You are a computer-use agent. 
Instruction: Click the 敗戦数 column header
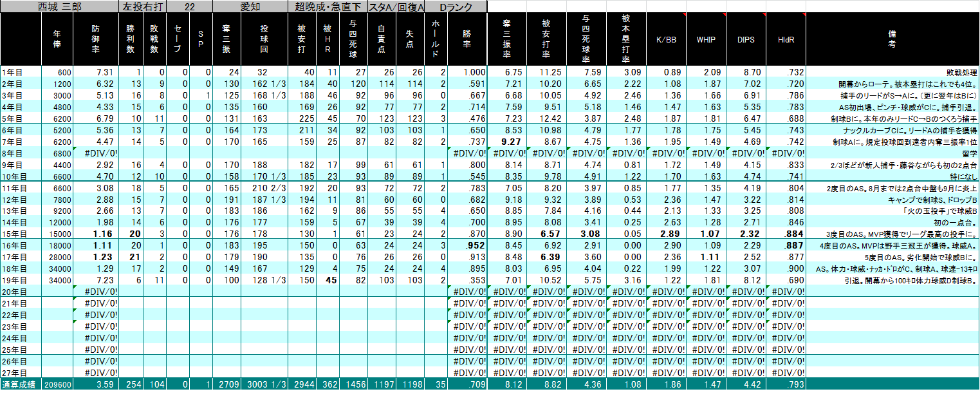(154, 39)
